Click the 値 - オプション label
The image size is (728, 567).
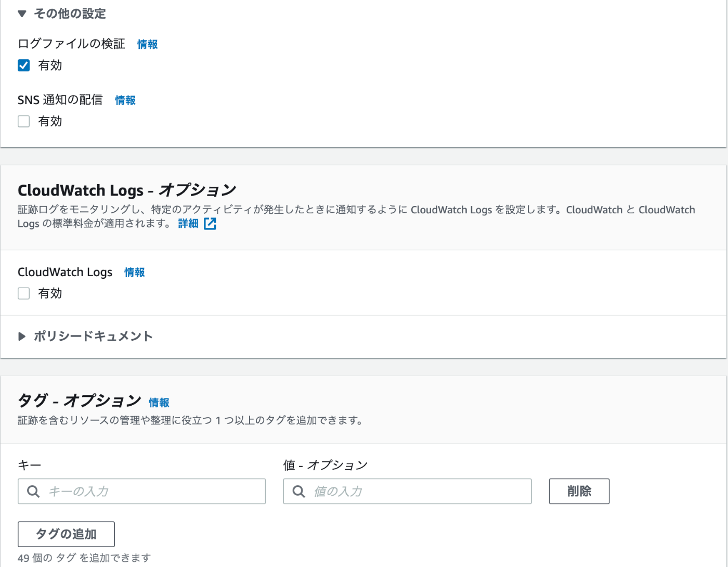point(326,465)
